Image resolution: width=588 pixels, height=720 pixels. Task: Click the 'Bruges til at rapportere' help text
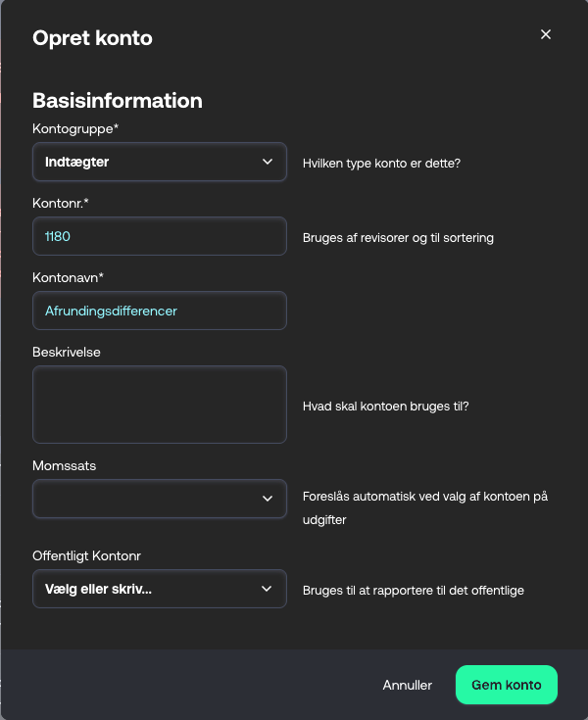click(x=413, y=590)
